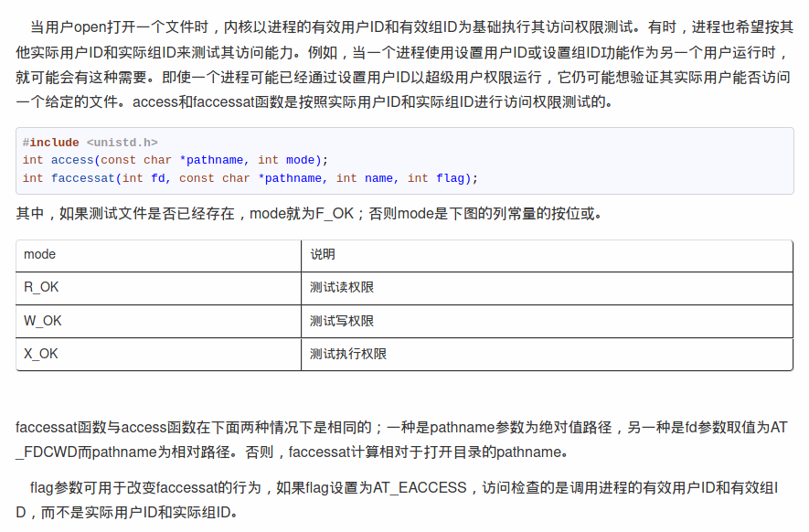Select the R_OK table cell
This screenshot has width=809, height=532.
(40, 287)
